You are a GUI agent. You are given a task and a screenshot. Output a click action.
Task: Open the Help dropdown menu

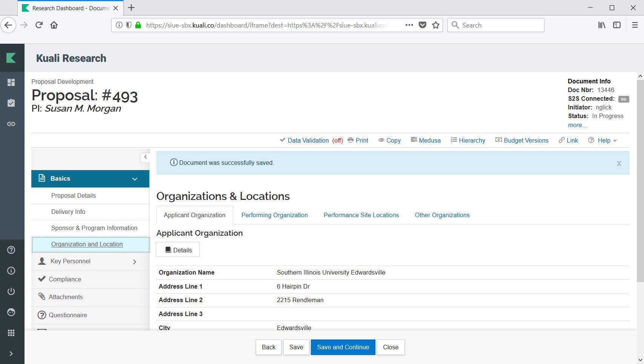pos(603,140)
